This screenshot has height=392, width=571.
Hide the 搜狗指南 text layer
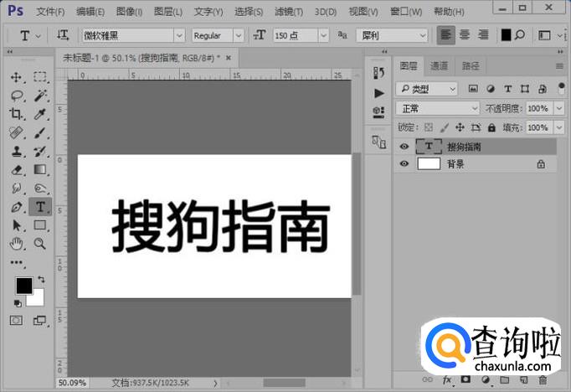[x=404, y=147]
